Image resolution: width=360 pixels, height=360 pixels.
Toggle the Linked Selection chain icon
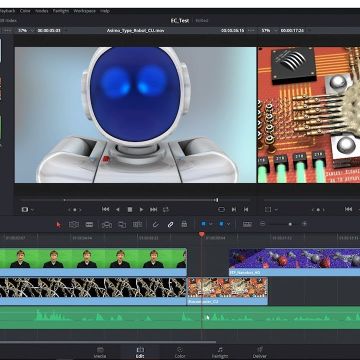click(170, 224)
